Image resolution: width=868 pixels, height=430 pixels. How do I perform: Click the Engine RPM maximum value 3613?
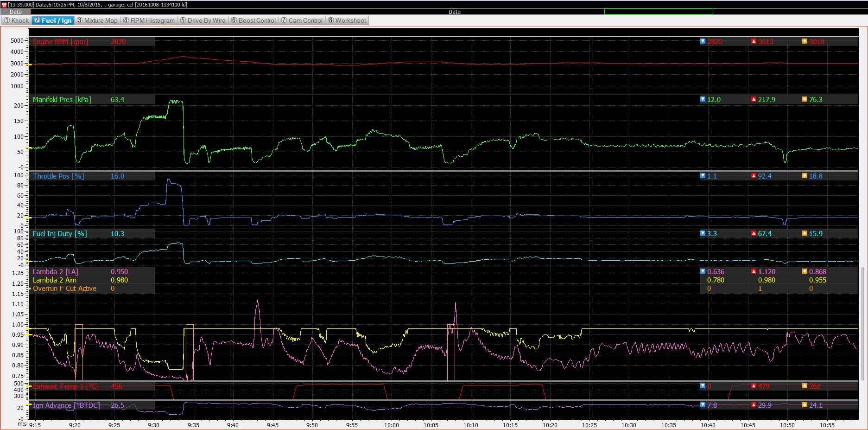(766, 41)
